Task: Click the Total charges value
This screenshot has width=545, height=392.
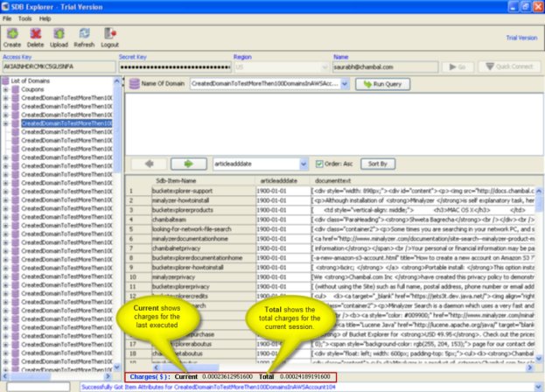Action: point(304,377)
